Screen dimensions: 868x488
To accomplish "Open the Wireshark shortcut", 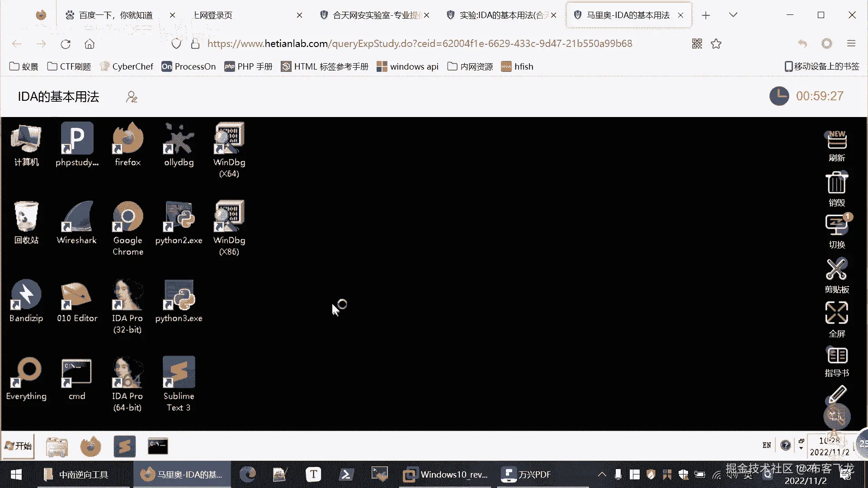I will 77,217.
